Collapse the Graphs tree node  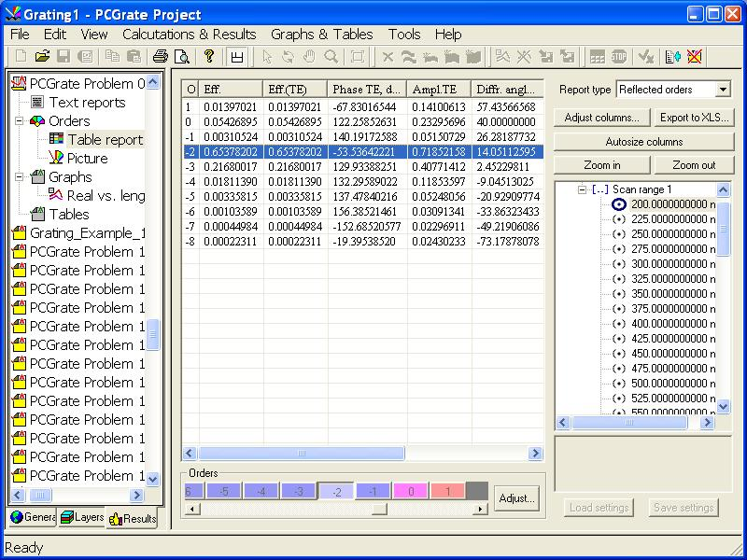click(x=19, y=177)
